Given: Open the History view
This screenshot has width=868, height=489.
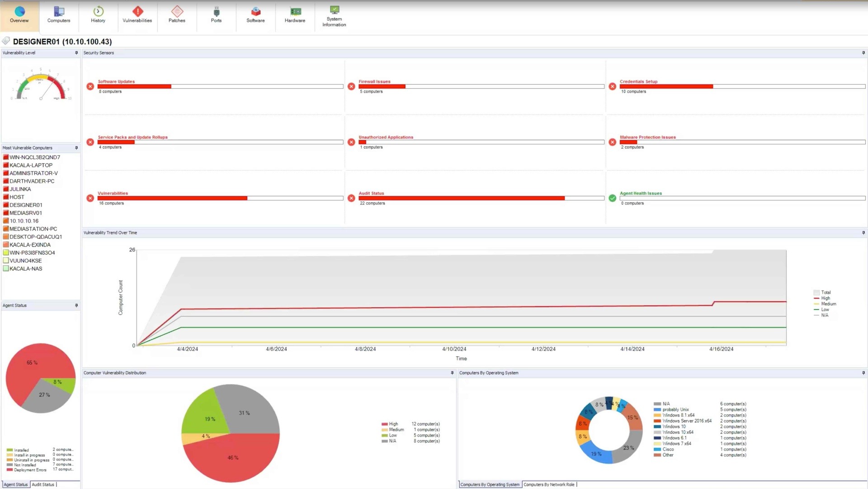Looking at the screenshot, I should tap(98, 15).
